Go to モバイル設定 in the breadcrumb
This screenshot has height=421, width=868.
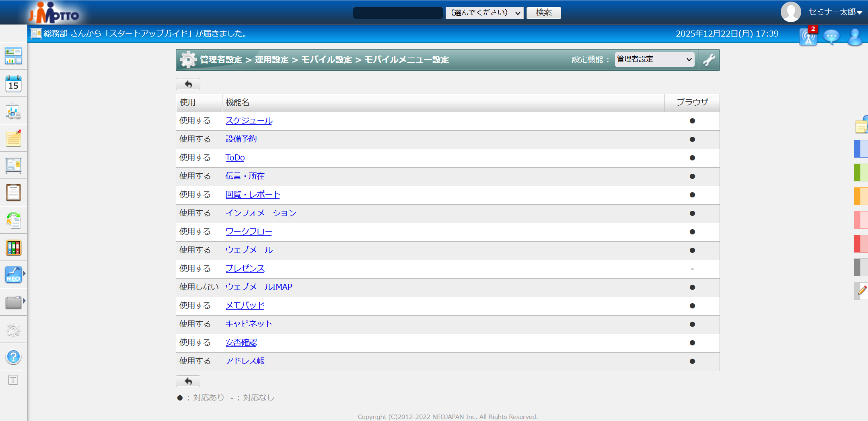[326, 60]
